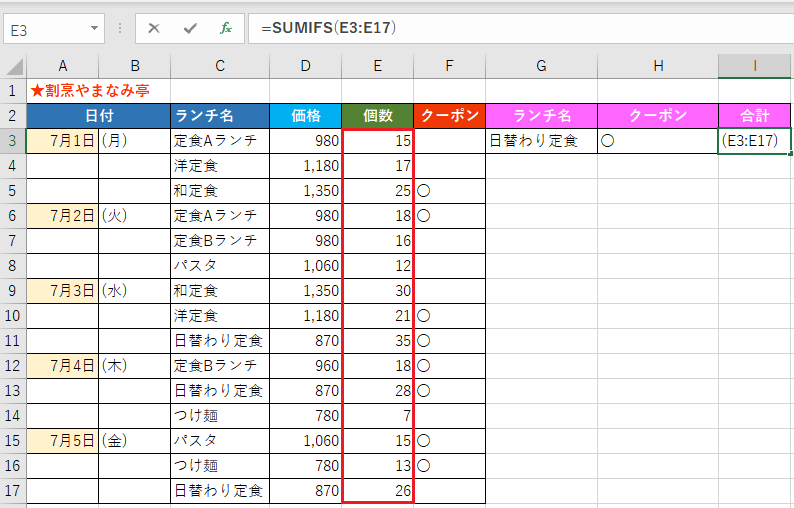Select 定食Bランチ in row 7

(x=220, y=241)
